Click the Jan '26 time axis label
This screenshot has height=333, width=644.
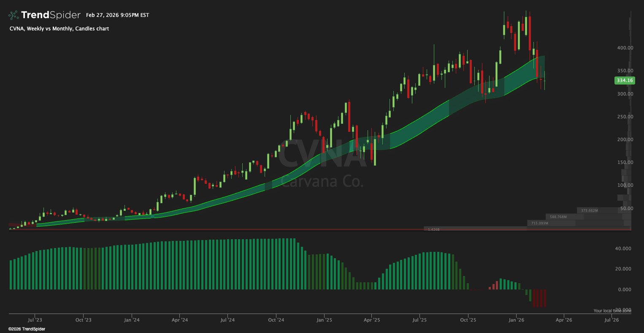click(517, 320)
